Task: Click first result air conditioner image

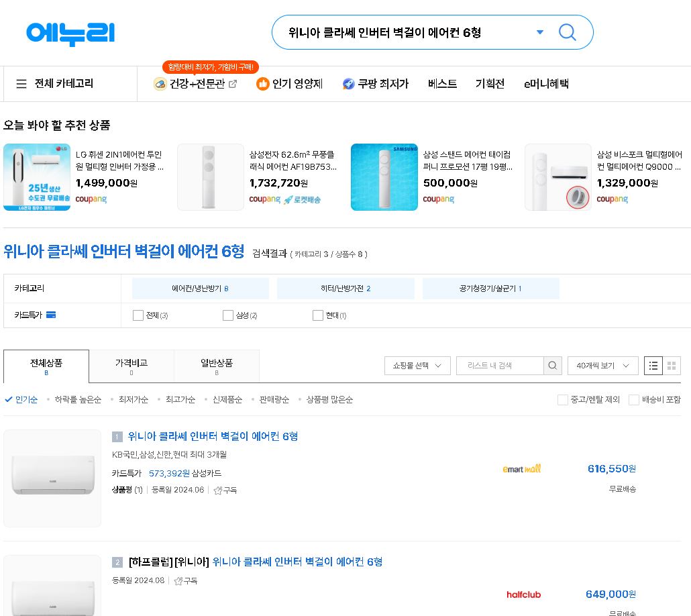Action: coord(52,478)
